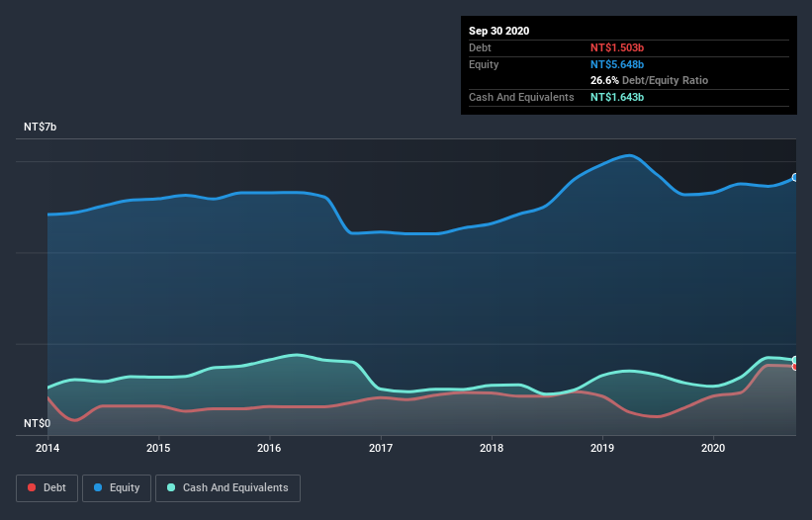812x520 pixels.
Task: Click the Equity value NT$5.648b in tooltip
Action: [617, 64]
